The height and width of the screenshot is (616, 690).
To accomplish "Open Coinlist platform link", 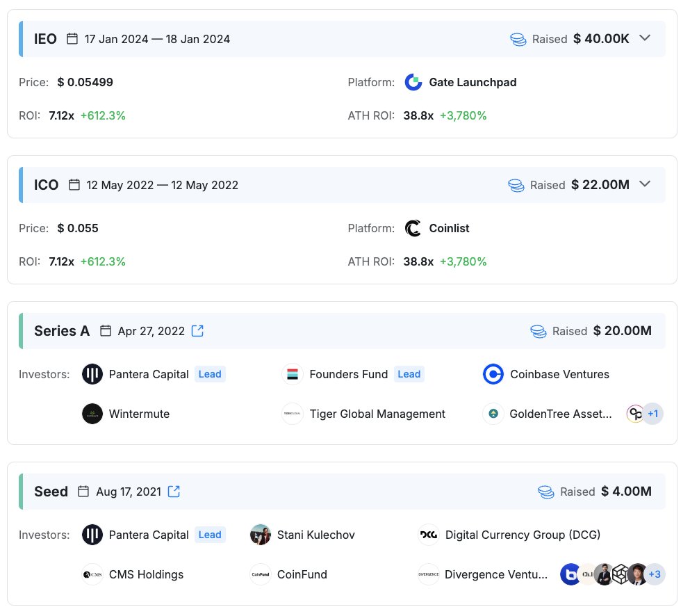I will click(x=449, y=228).
